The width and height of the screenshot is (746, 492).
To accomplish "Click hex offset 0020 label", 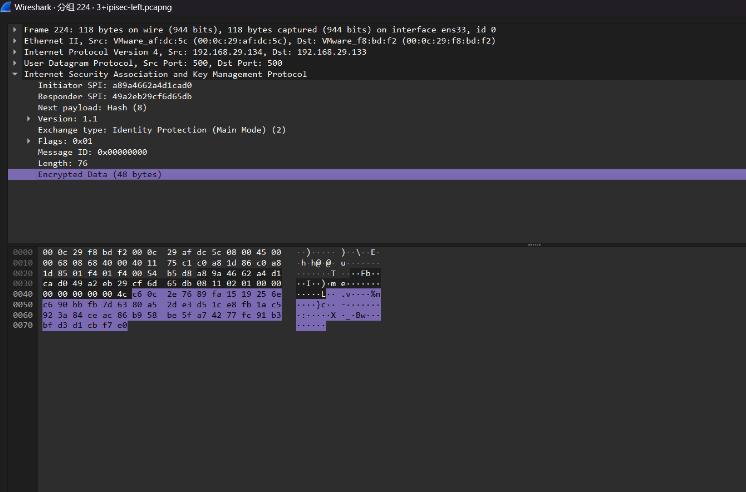I will tap(23, 273).
